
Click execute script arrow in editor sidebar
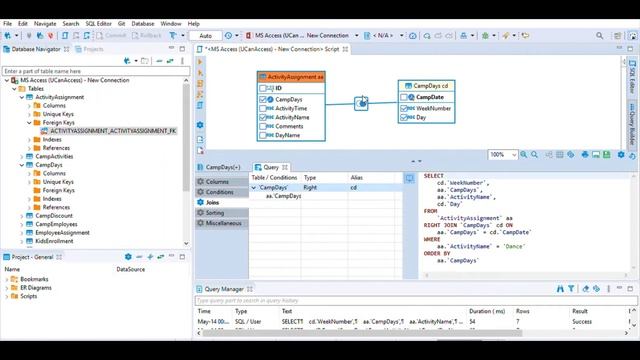click(x=200, y=62)
